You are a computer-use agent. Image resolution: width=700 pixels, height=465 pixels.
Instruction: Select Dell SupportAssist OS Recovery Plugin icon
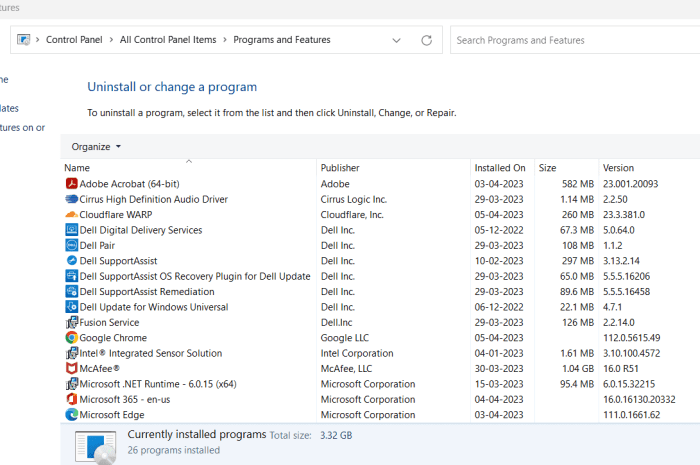point(71,276)
